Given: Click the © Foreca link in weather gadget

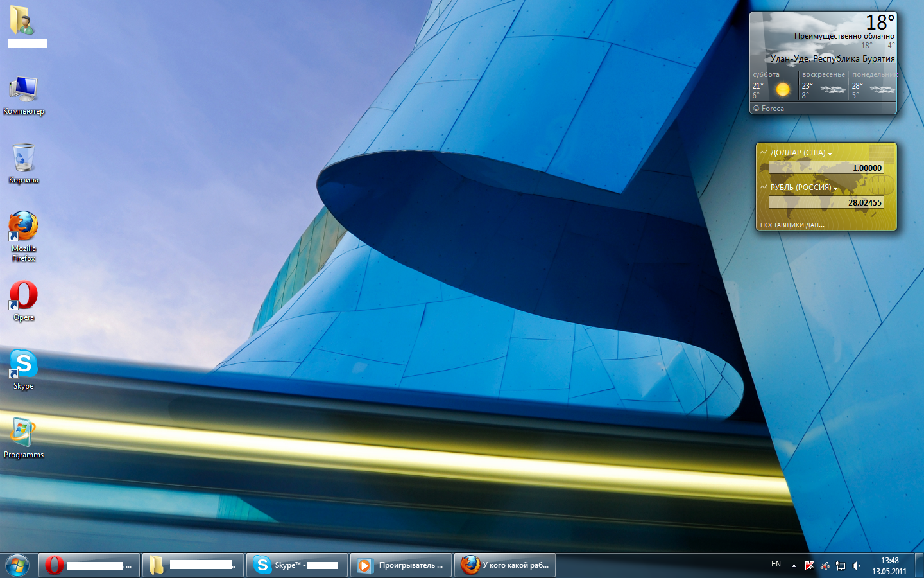Looking at the screenshot, I should click(x=769, y=109).
